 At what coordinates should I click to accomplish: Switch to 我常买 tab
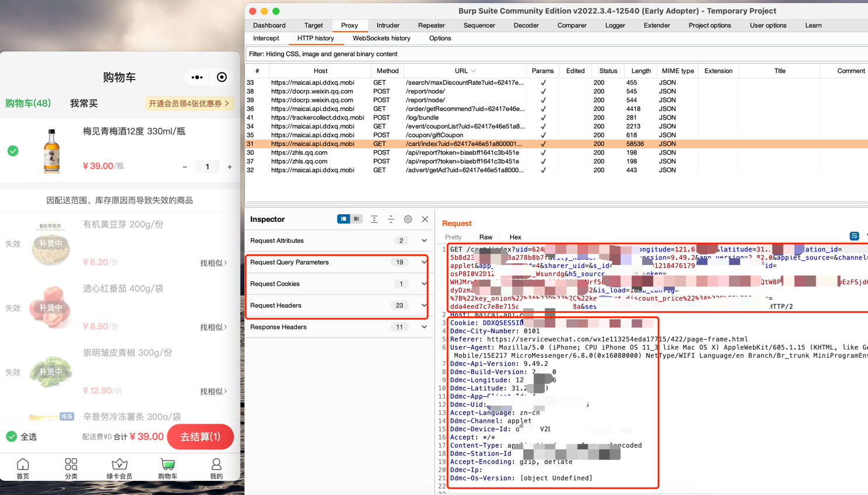pyautogui.click(x=84, y=103)
